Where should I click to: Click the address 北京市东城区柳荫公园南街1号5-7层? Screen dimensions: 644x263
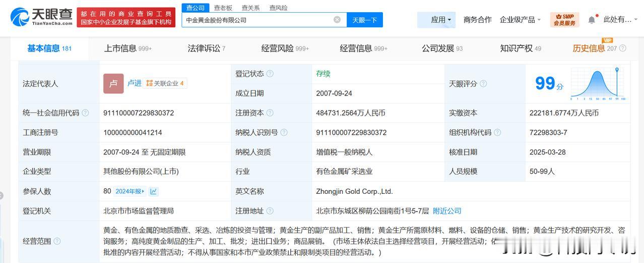372,211
